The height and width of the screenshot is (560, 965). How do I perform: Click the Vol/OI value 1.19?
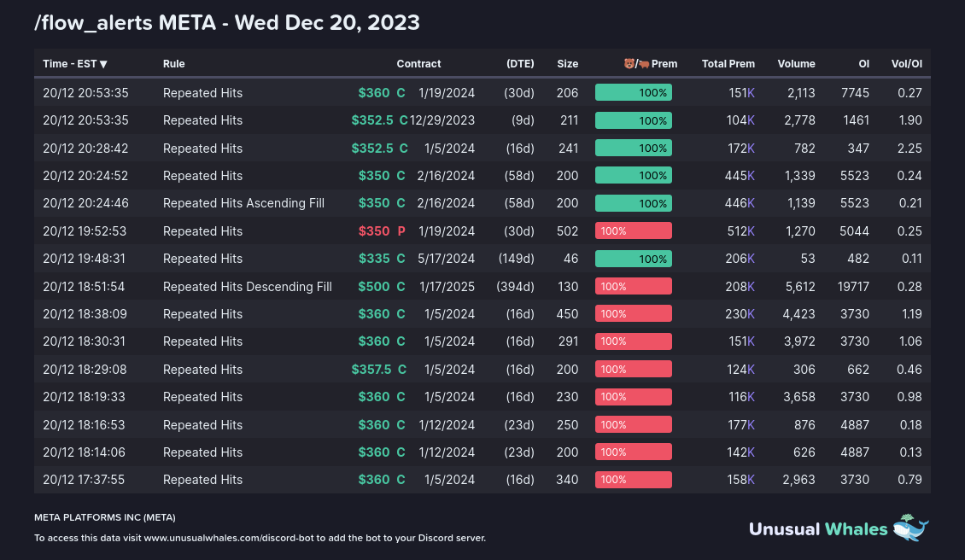(x=912, y=314)
